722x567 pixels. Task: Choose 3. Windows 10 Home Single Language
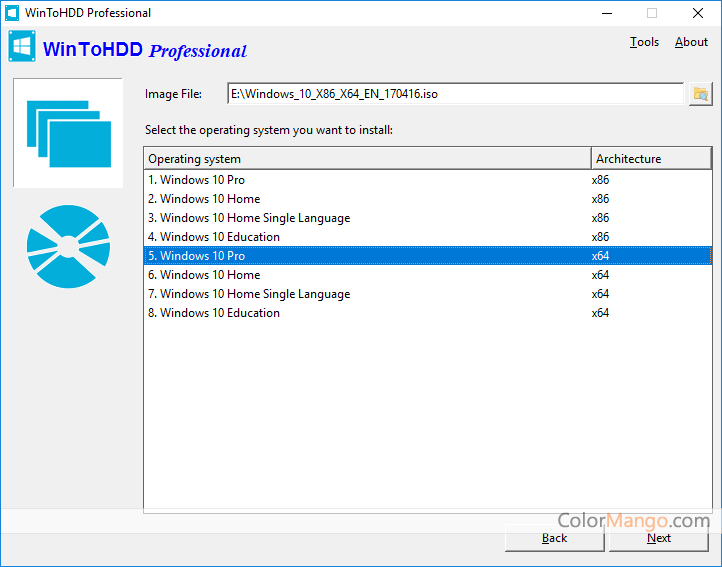[255, 218]
